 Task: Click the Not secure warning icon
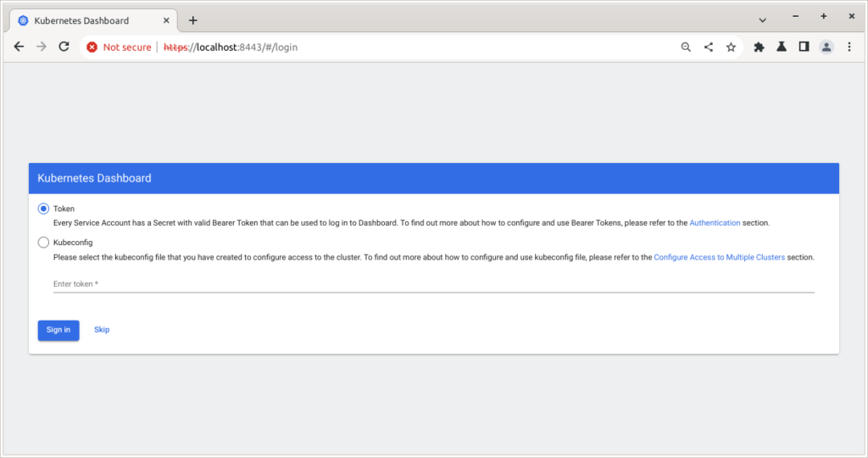pos(92,47)
